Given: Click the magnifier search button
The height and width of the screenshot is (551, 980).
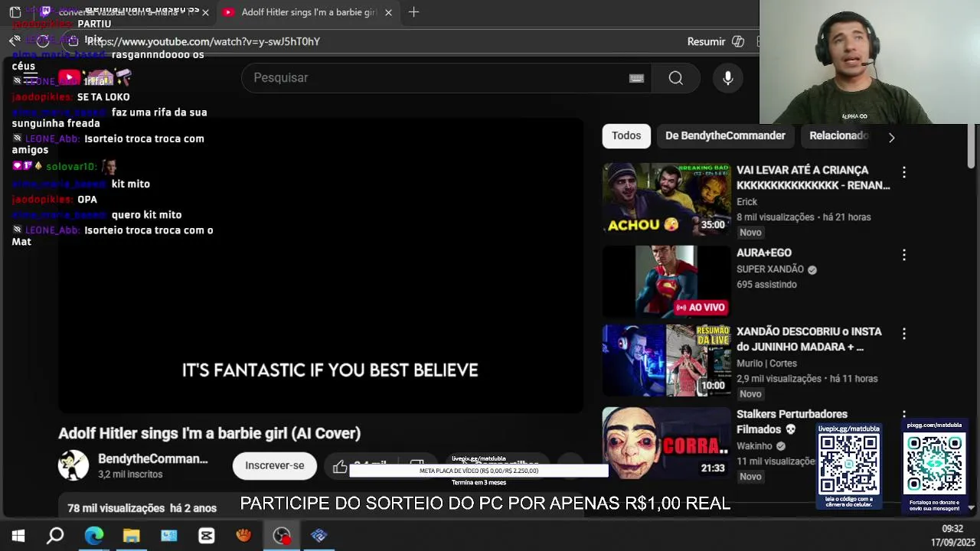Looking at the screenshot, I should pyautogui.click(x=675, y=78).
